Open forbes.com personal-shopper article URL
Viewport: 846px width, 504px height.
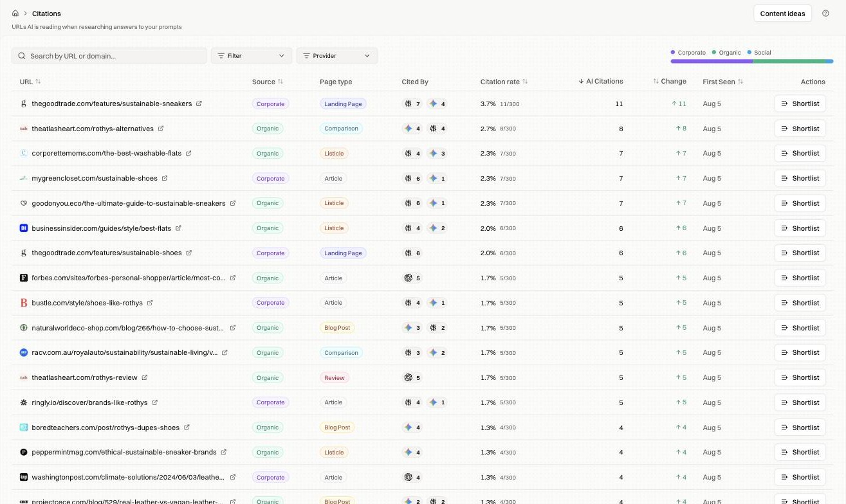pyautogui.click(x=129, y=278)
